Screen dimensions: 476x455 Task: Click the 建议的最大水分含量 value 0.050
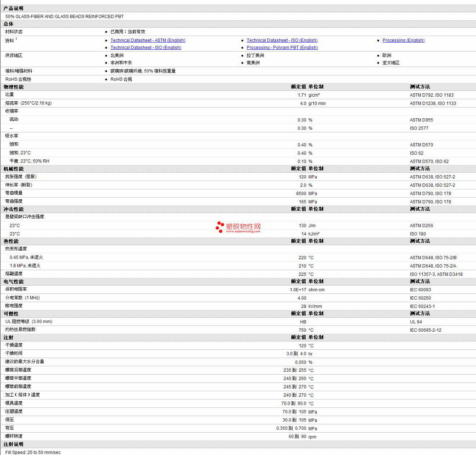pyautogui.click(x=301, y=362)
